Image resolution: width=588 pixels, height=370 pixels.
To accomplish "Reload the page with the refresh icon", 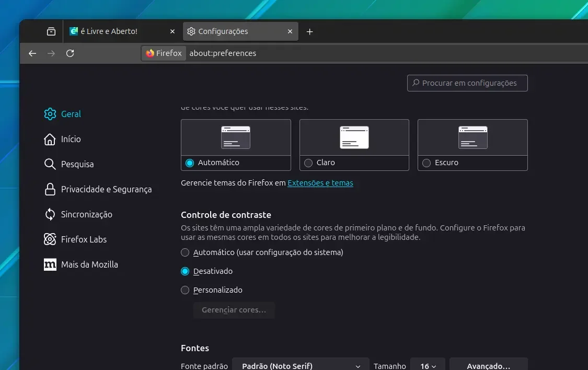I will pyautogui.click(x=70, y=53).
